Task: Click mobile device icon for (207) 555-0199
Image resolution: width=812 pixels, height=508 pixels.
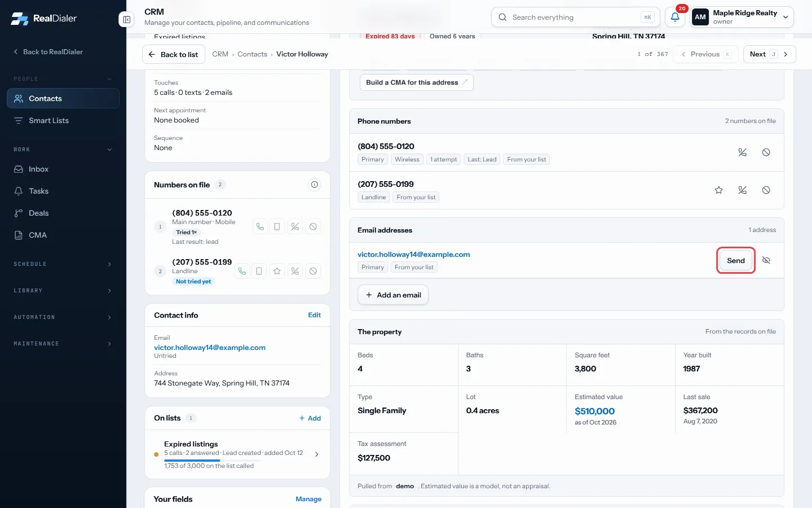Action: click(259, 271)
